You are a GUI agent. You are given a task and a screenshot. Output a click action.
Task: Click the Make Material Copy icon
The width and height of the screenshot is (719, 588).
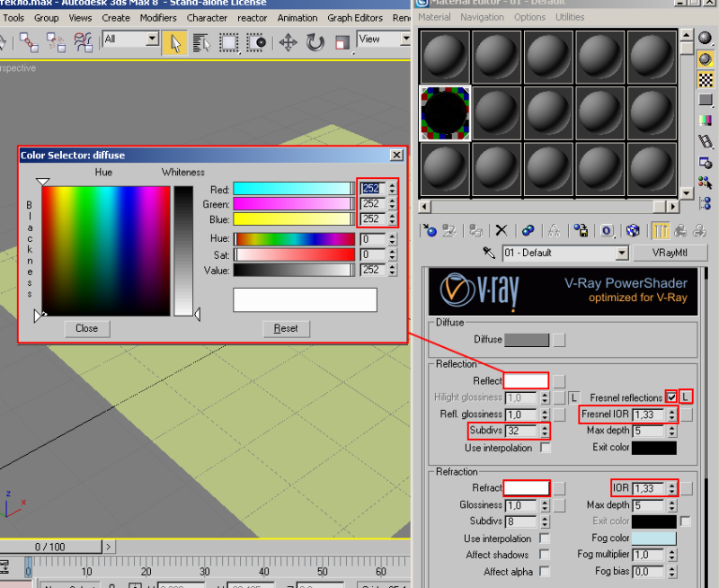pyautogui.click(x=528, y=230)
